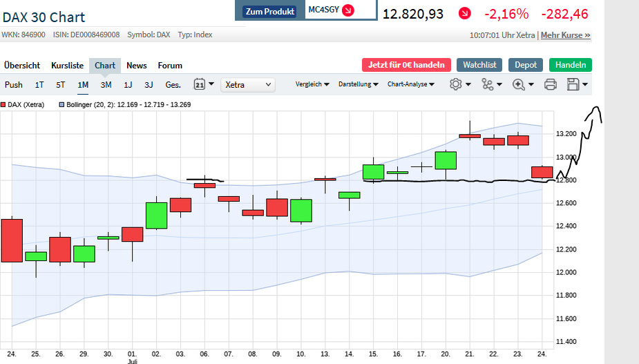Click the -282,46 change value

click(565, 14)
